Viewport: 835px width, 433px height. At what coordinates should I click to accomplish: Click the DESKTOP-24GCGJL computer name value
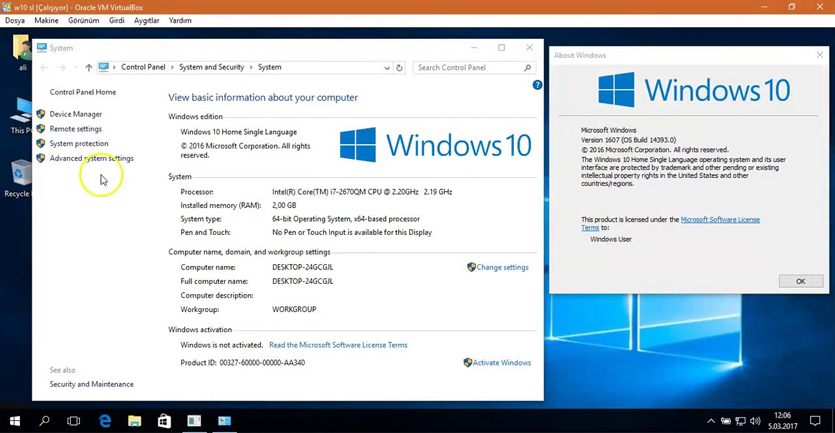click(x=302, y=267)
